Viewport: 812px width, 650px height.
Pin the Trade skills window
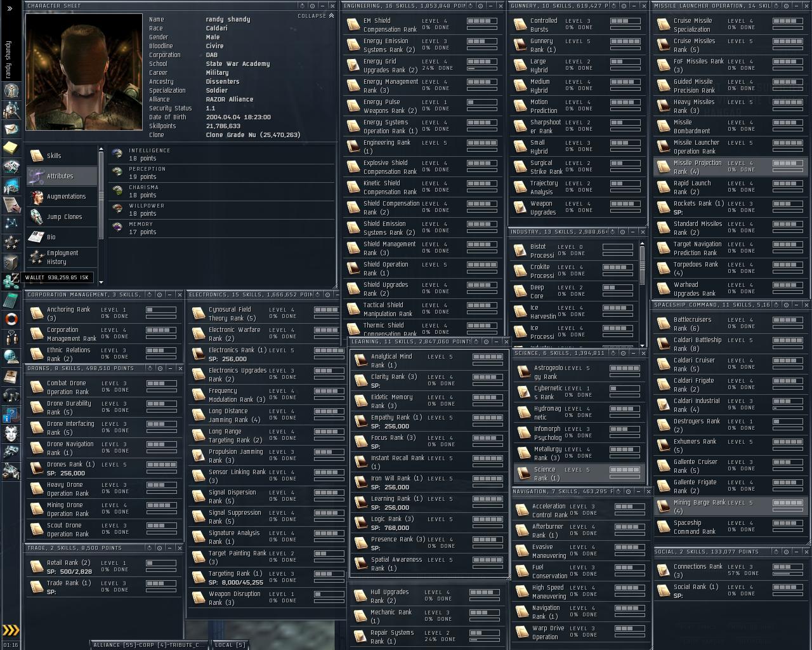point(160,548)
